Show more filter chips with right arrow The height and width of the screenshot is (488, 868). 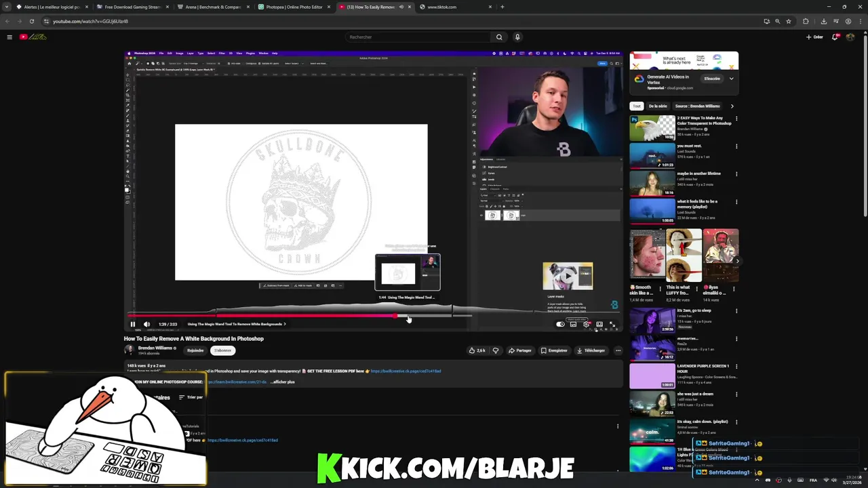coord(732,106)
